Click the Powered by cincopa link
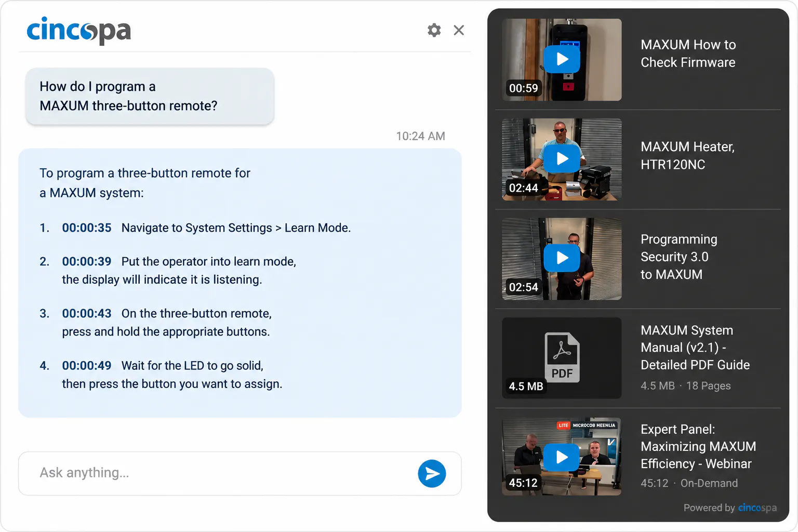Screen dimensions: 798x532 730,508
